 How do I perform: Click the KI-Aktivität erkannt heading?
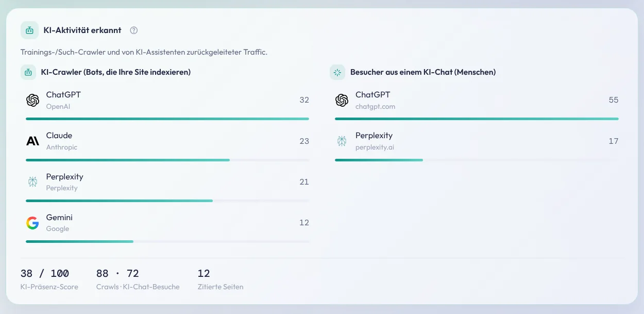(82, 30)
